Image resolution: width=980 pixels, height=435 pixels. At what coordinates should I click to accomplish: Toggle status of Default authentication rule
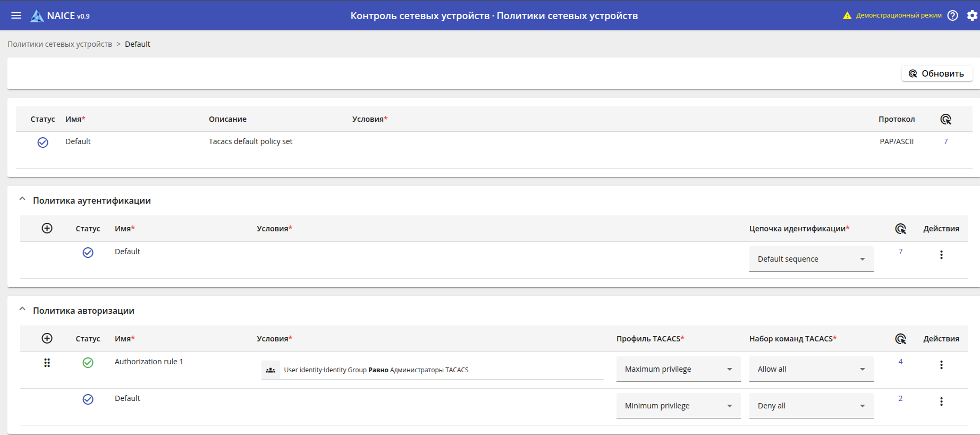tap(88, 253)
